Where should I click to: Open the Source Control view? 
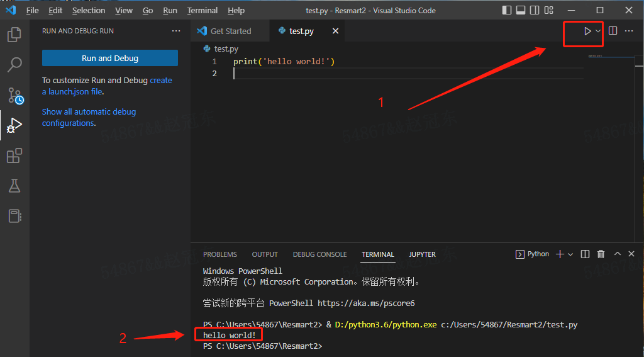click(15, 95)
